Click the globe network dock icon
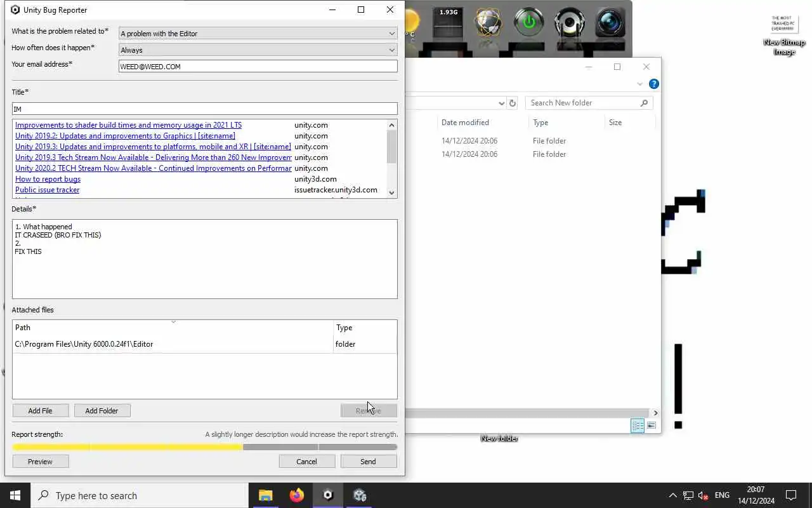The width and height of the screenshot is (812, 508). (488, 22)
